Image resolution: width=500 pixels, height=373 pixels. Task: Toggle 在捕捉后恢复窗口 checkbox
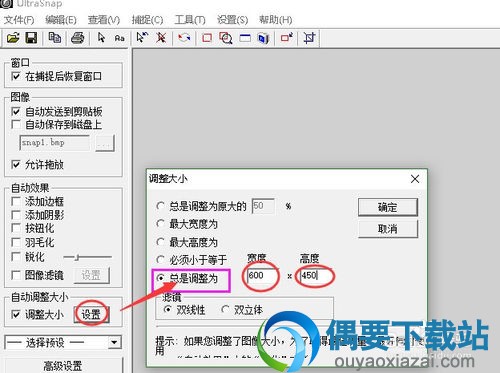click(x=16, y=76)
